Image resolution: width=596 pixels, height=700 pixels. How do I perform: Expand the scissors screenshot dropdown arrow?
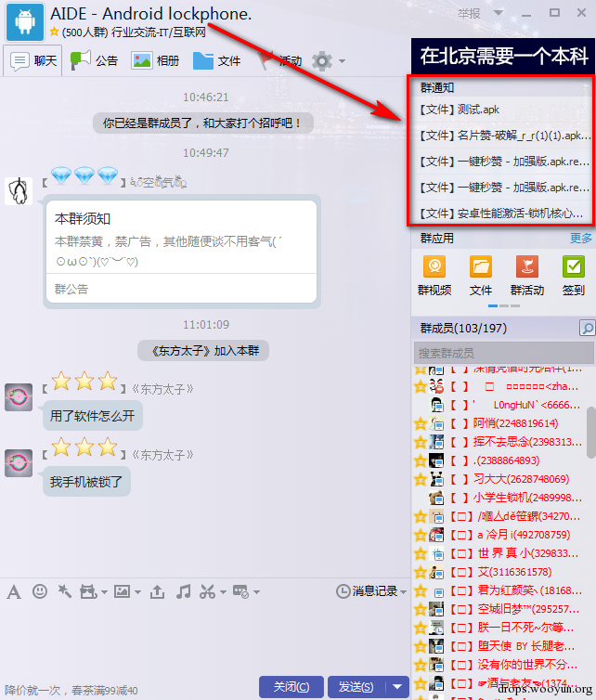coord(223,592)
